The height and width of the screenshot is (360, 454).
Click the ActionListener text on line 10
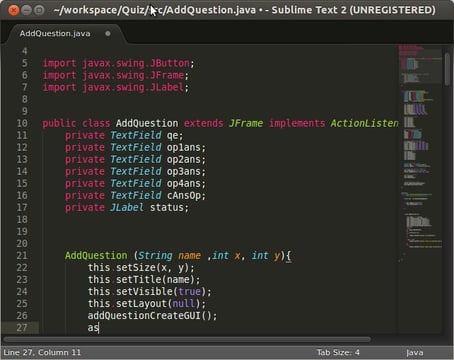tap(364, 123)
